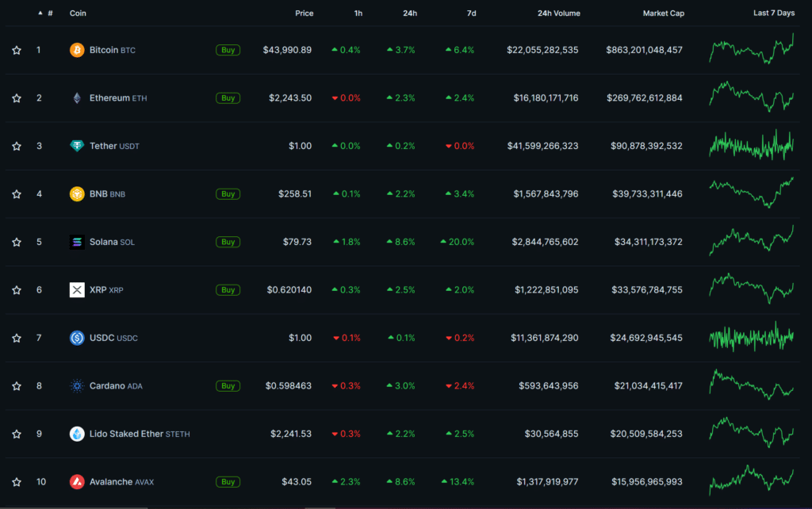Open the Bitcoin BTC coin page
The width and height of the screenshot is (812, 509).
113,50
